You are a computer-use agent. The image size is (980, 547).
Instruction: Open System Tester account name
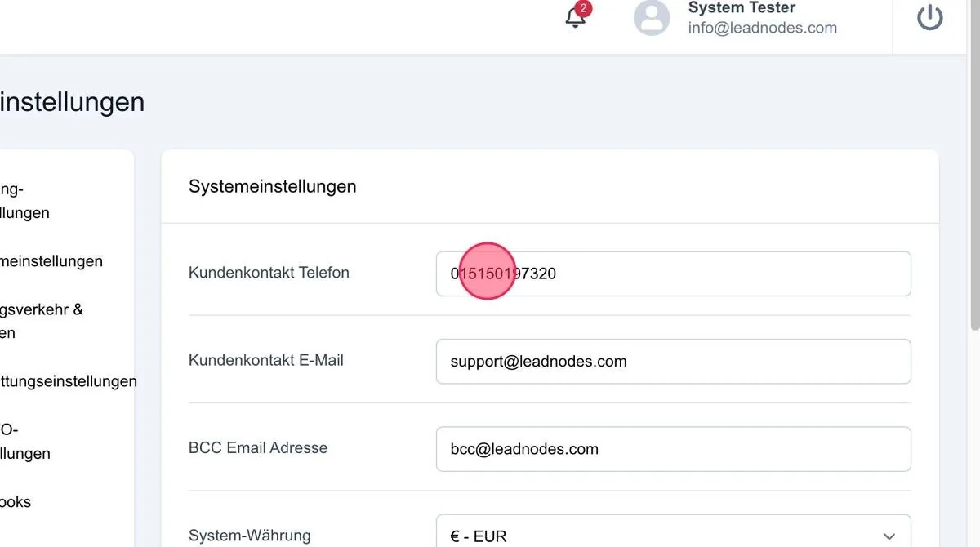[742, 7]
